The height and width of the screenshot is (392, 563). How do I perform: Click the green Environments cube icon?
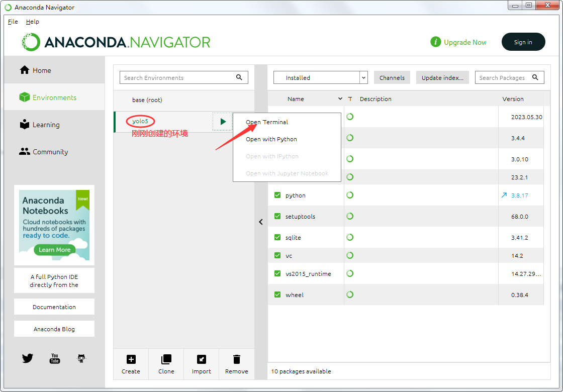tap(25, 97)
